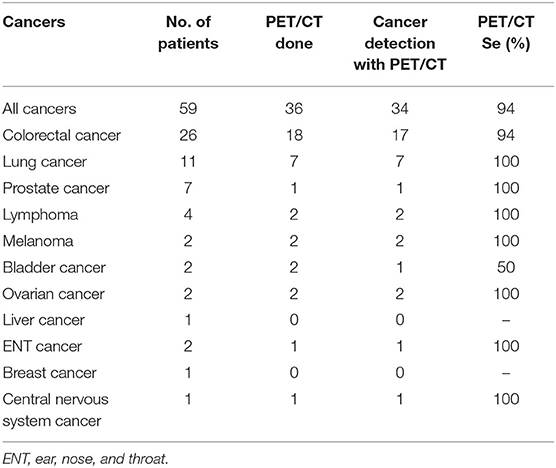
Task: Select Central nervous system cancer label
Action: pyautogui.click(x=56, y=410)
